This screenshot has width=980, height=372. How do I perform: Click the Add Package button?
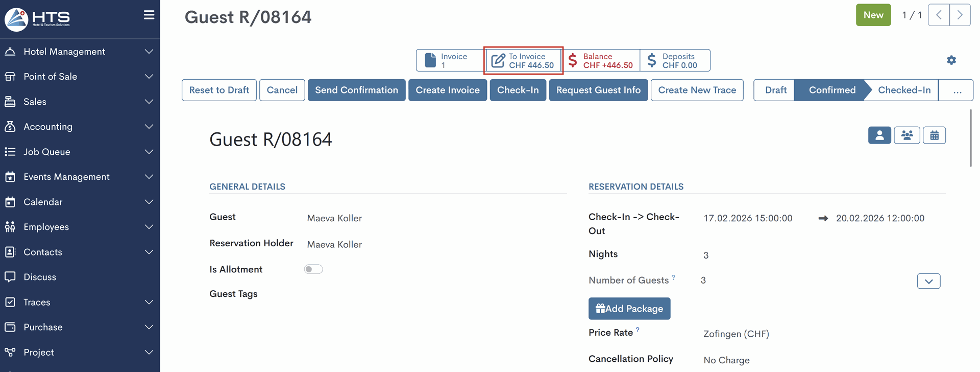(x=629, y=309)
